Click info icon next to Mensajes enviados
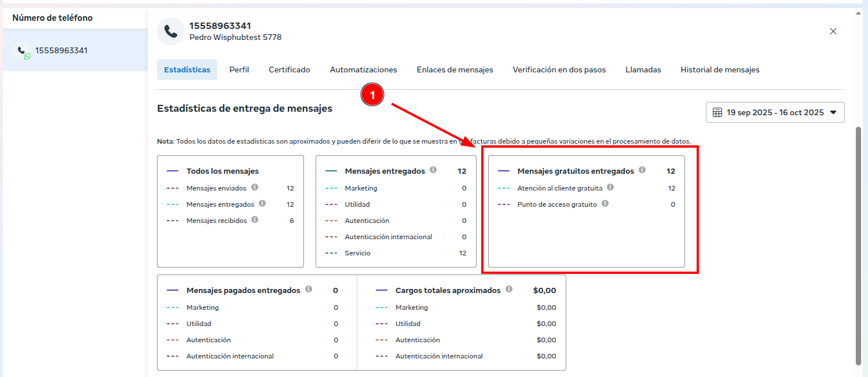The height and width of the screenshot is (377, 868). click(x=255, y=188)
